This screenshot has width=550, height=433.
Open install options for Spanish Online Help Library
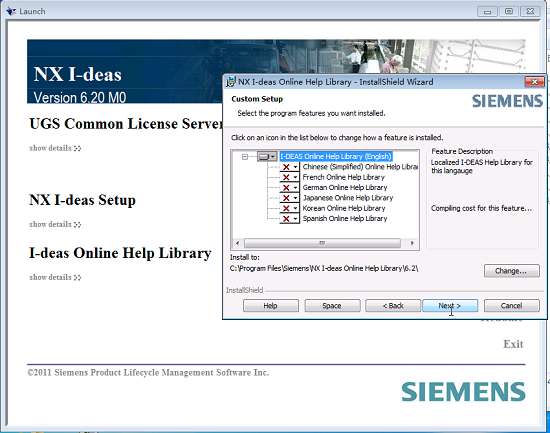pyautogui.click(x=289, y=219)
